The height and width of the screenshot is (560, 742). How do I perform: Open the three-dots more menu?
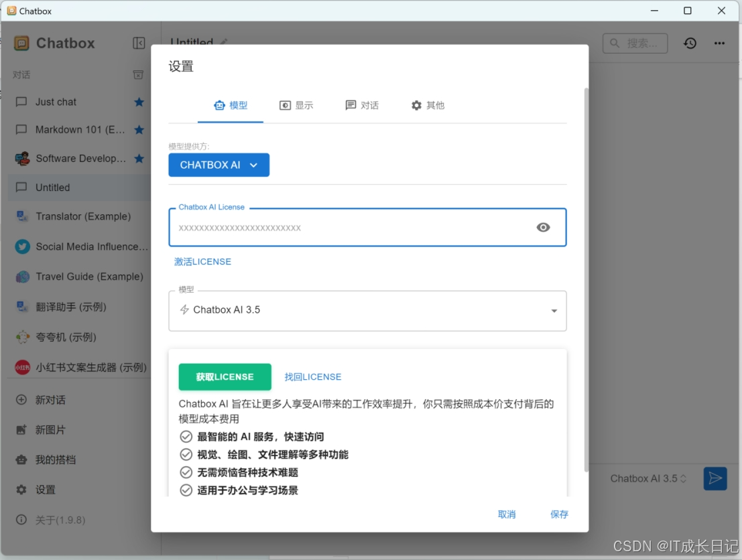click(x=719, y=43)
